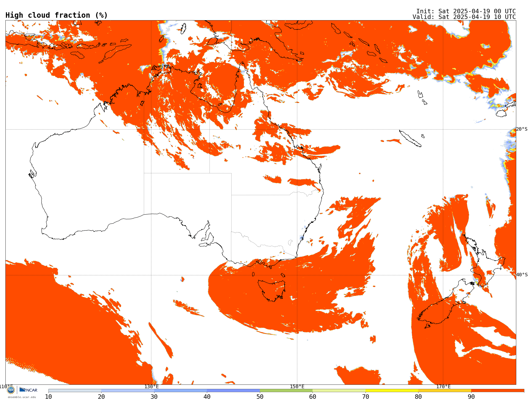The image size is (532, 400).
Task: Click the colorbar tick label 30
Action: [x=154, y=397]
